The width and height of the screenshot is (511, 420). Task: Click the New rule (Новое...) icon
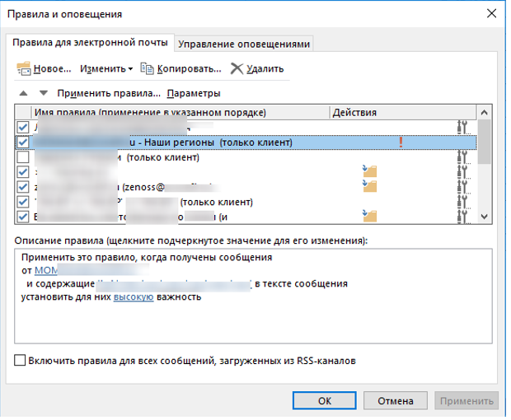coord(24,68)
